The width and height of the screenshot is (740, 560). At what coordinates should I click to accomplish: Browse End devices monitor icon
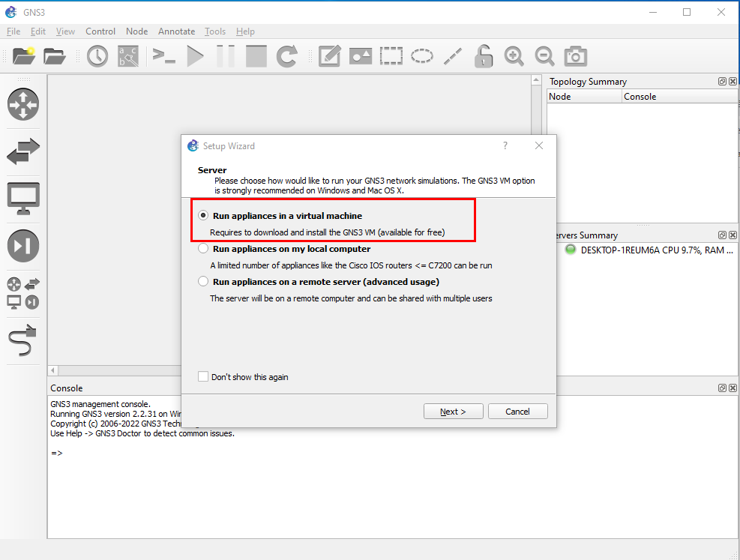click(23, 198)
